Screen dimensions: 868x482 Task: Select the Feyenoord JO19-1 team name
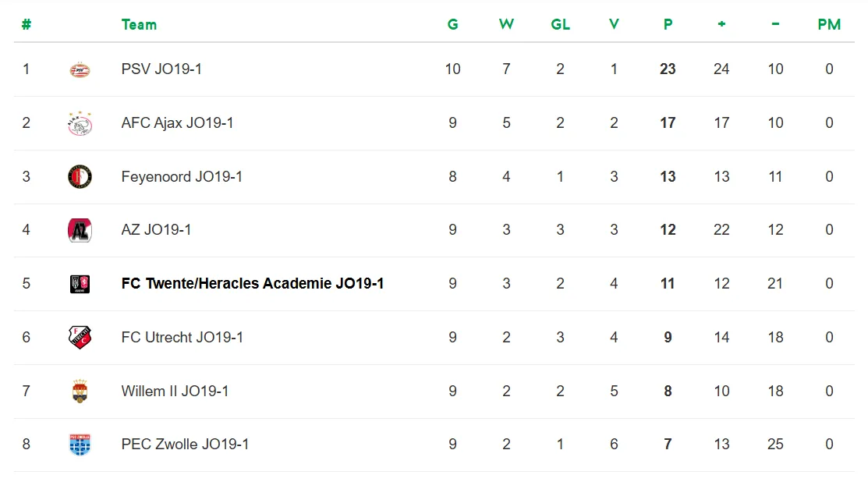click(x=182, y=177)
